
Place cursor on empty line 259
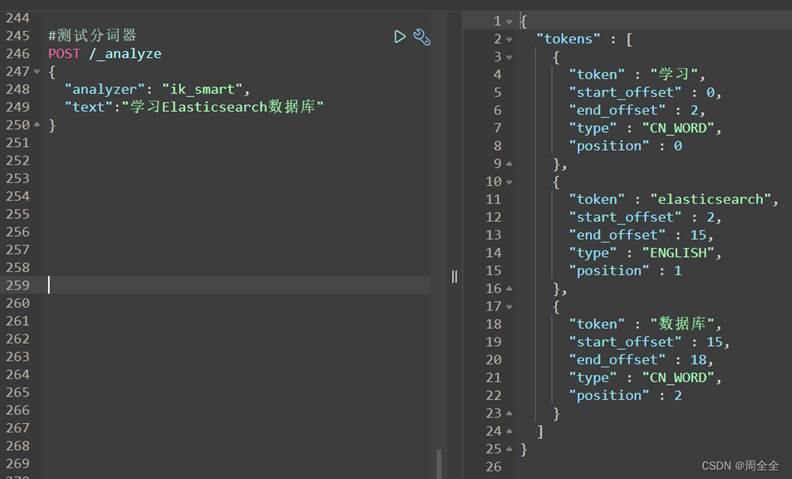click(239, 285)
